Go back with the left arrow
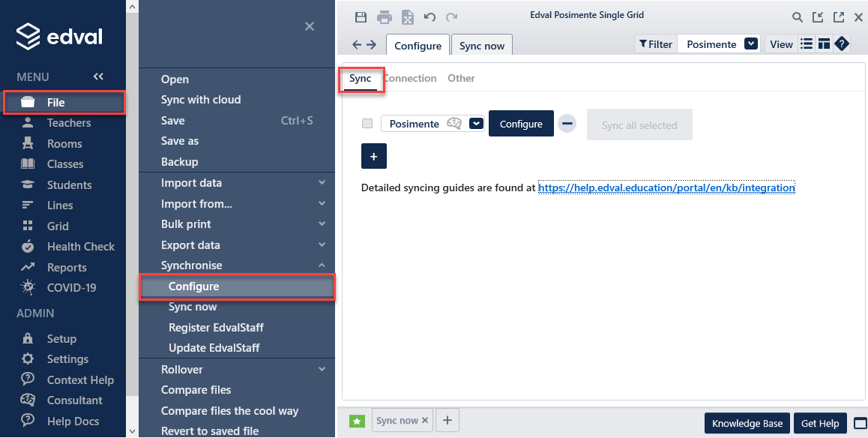 357,45
